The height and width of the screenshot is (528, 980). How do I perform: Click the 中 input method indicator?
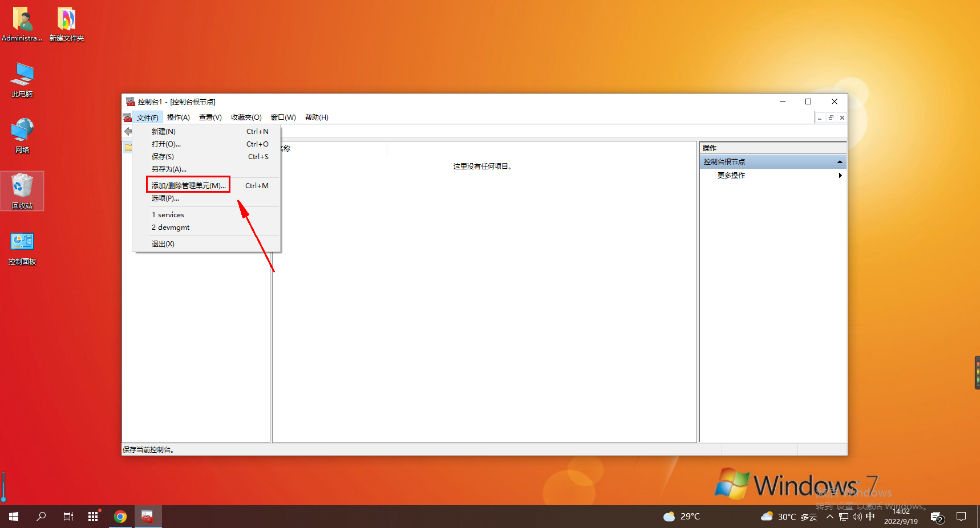coord(870,517)
